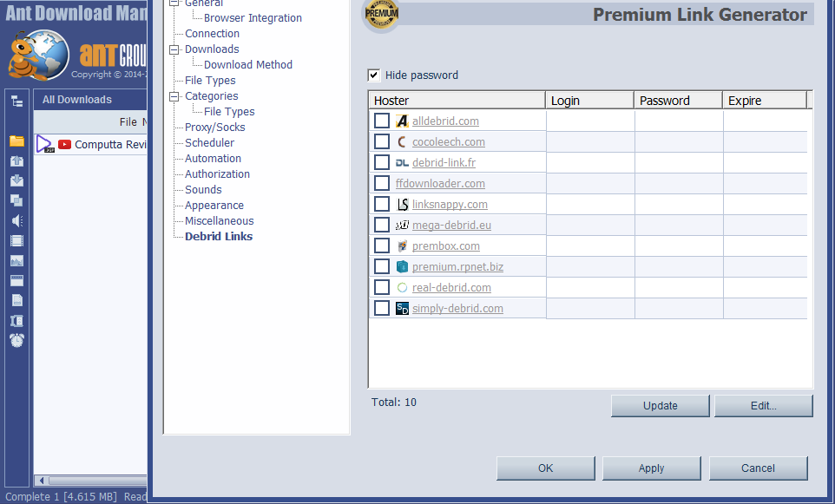Viewport: 835px width, 504px height.
Task: Enable the simply-debrid.com hoster checkbox
Action: tap(382, 308)
